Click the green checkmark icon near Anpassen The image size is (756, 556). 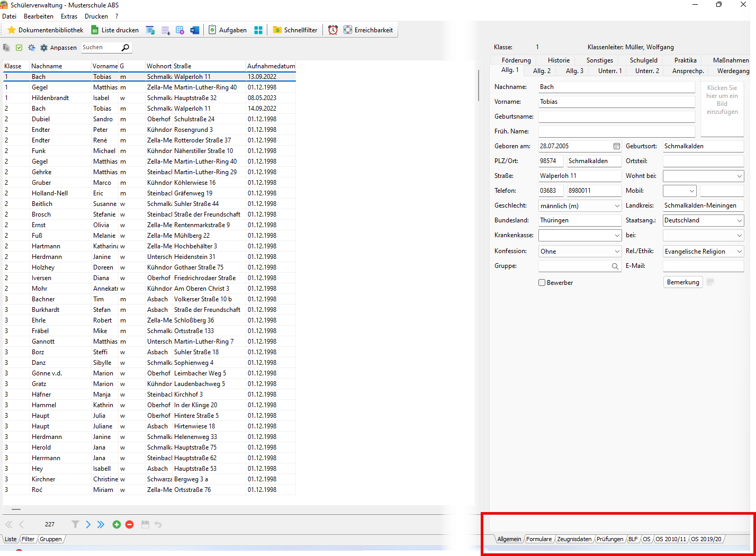(19, 48)
